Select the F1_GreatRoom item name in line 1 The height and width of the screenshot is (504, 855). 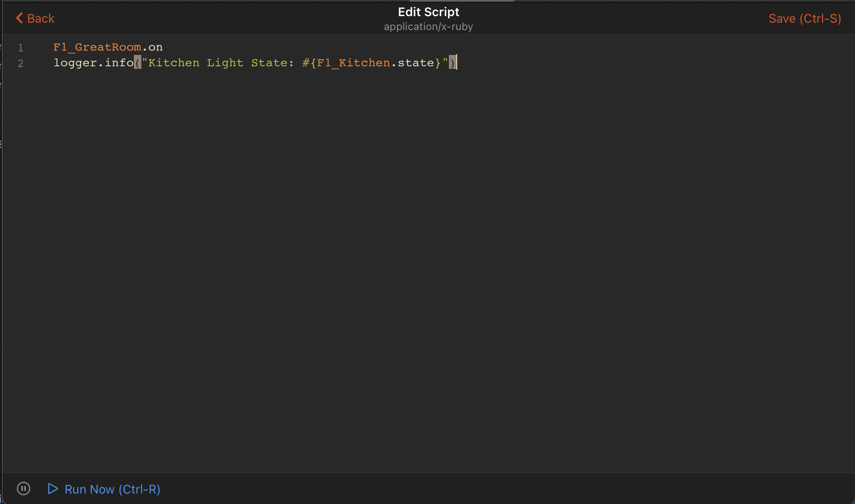(96, 47)
